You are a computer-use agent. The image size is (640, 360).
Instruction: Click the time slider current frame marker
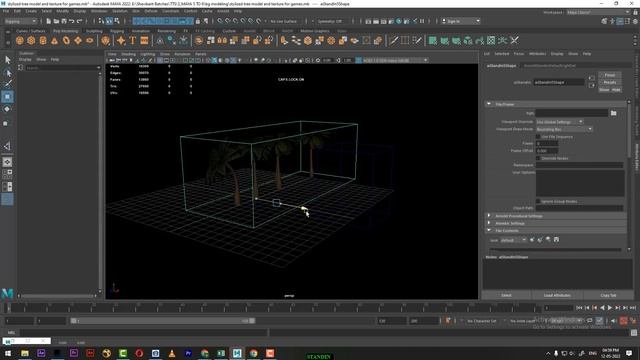(8, 308)
